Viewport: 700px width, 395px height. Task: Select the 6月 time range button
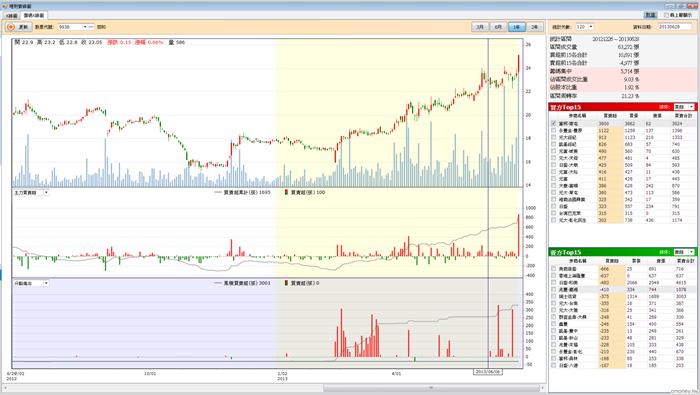coord(498,27)
